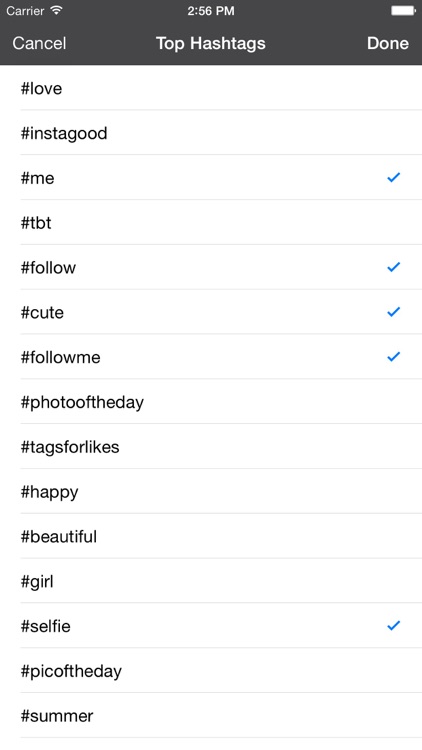Uncheck the #selfie checkmark
This screenshot has width=422, height=750.
coord(393,626)
